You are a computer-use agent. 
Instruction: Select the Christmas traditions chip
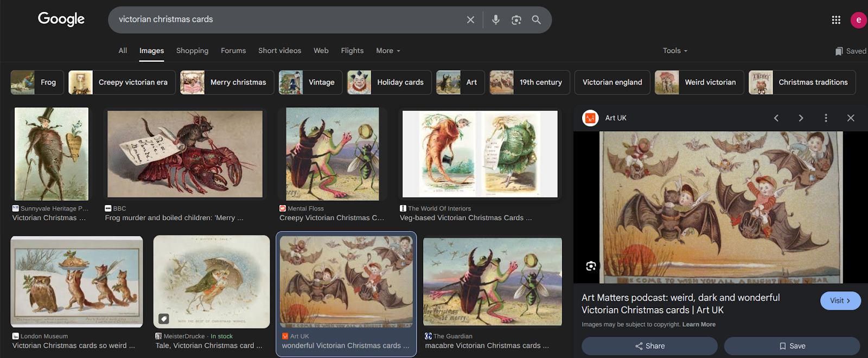pyautogui.click(x=802, y=82)
